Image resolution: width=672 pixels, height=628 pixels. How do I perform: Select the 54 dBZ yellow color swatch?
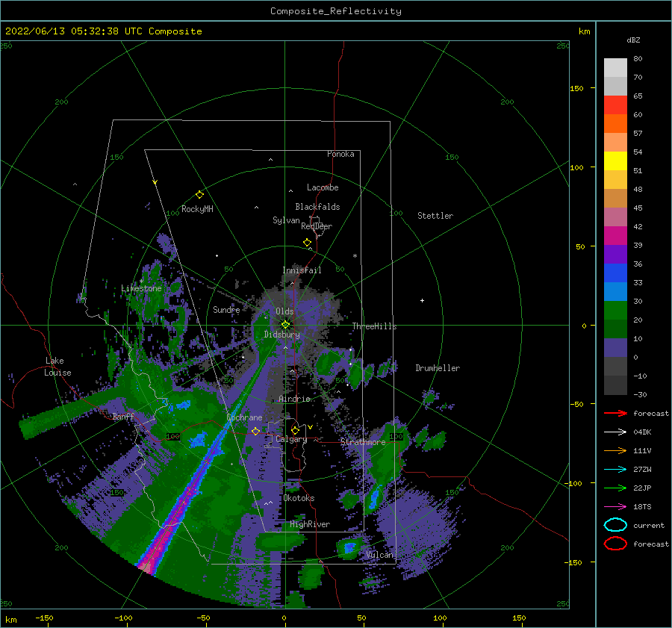coord(615,161)
